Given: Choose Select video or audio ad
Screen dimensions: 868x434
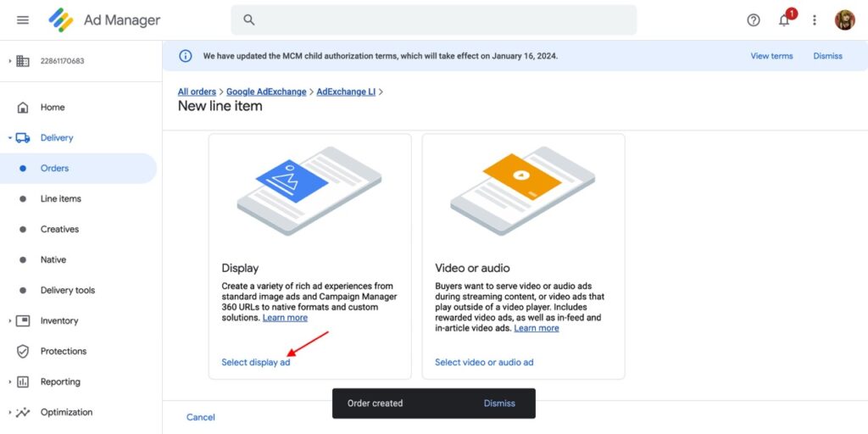Looking at the screenshot, I should click(484, 362).
